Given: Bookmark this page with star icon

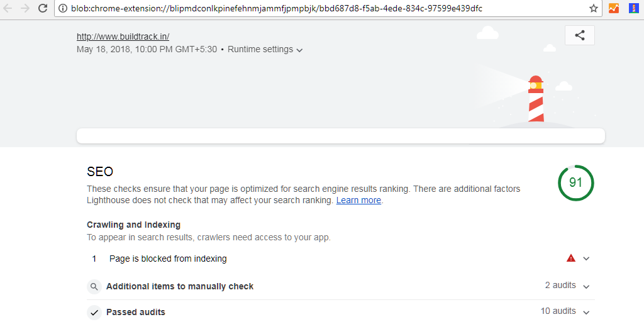Looking at the screenshot, I should [594, 8].
